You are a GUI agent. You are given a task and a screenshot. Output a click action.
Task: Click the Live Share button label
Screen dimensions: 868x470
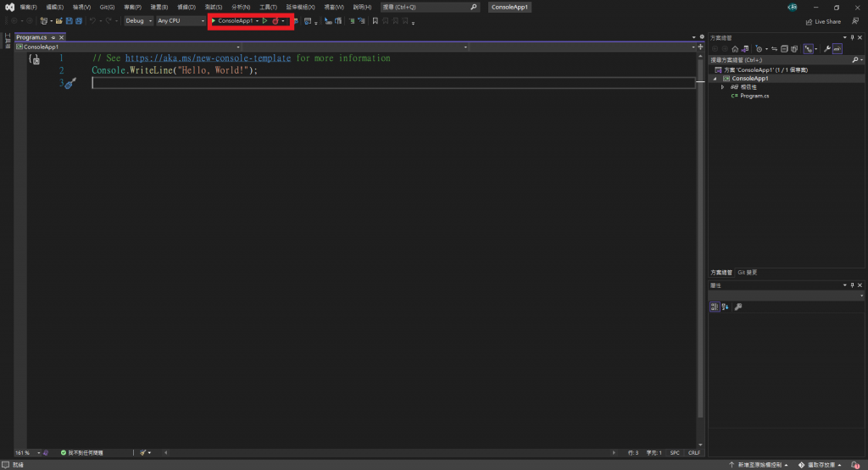[x=827, y=21]
